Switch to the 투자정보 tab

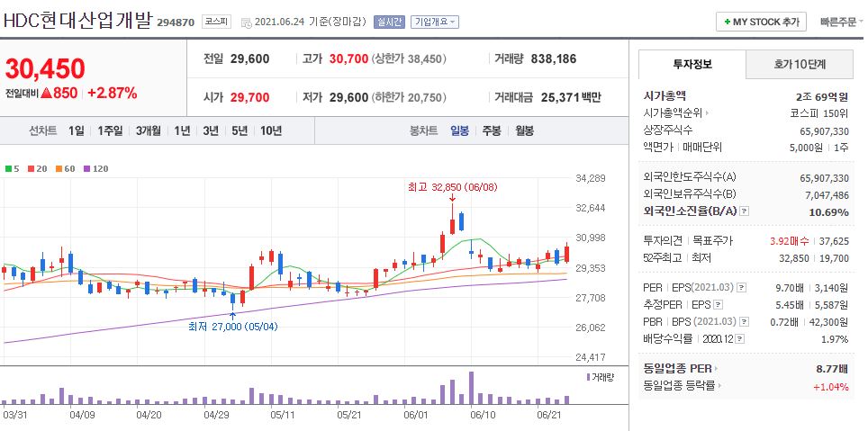pyautogui.click(x=692, y=64)
